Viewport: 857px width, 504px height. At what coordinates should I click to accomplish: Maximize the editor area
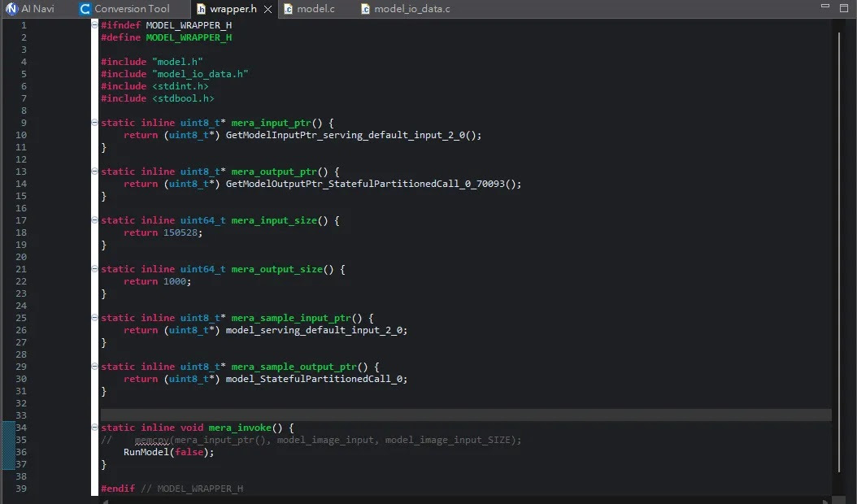845,7
